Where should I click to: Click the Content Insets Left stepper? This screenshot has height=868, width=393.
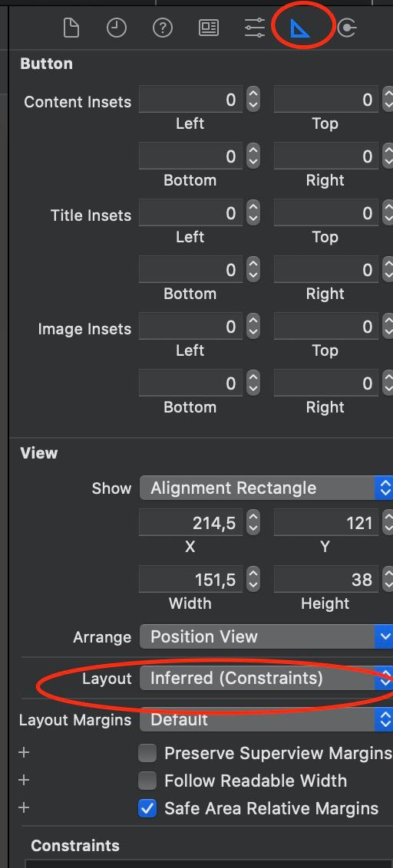[253, 100]
